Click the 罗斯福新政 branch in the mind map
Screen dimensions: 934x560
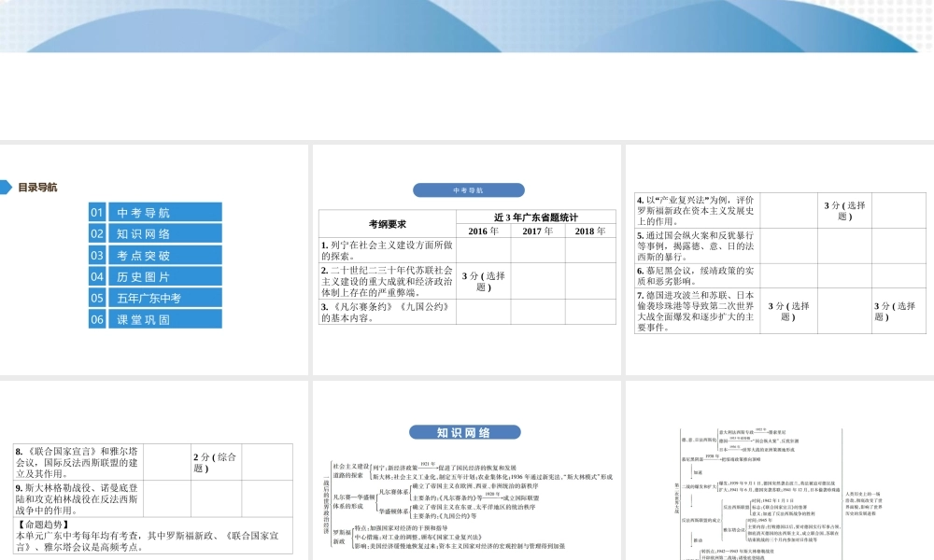tap(341, 537)
